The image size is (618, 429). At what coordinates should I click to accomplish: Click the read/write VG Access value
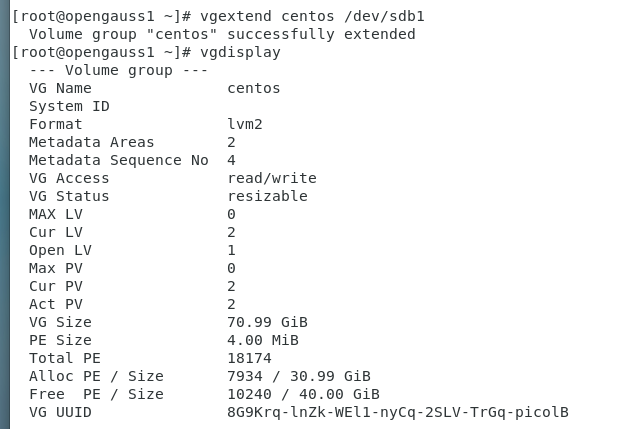tap(272, 178)
